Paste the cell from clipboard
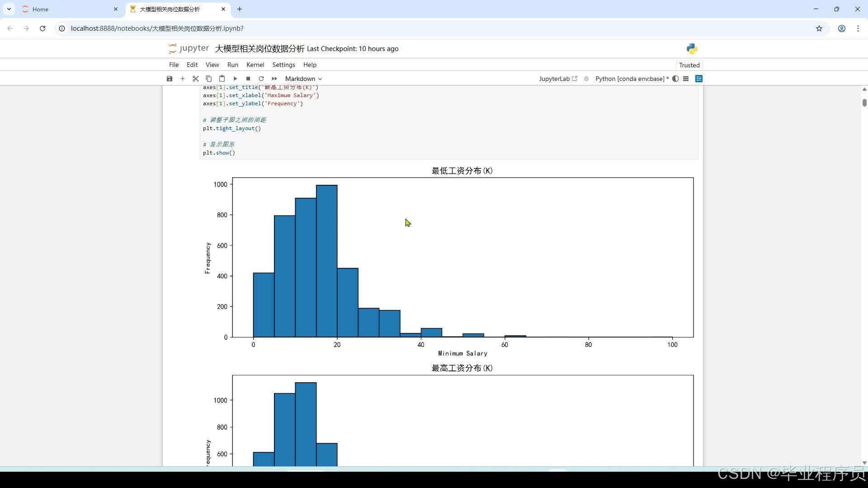Screen dimensions: 868x488 click(x=222, y=79)
